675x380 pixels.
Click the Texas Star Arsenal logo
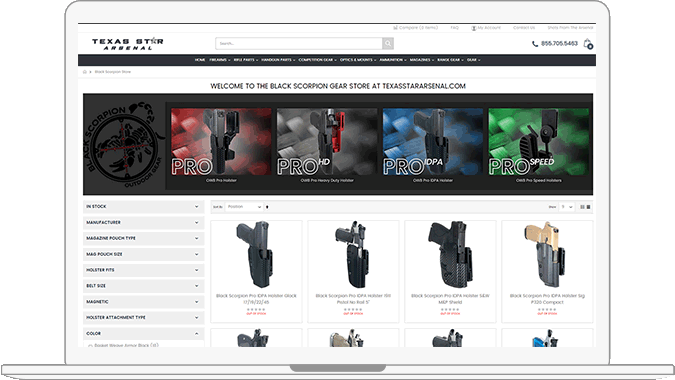(x=127, y=44)
